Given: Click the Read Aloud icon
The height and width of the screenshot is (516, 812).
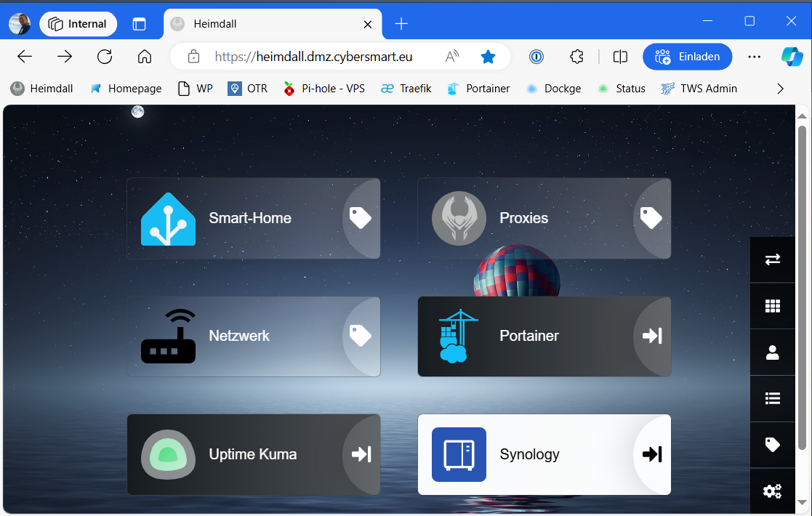Looking at the screenshot, I should (x=452, y=57).
